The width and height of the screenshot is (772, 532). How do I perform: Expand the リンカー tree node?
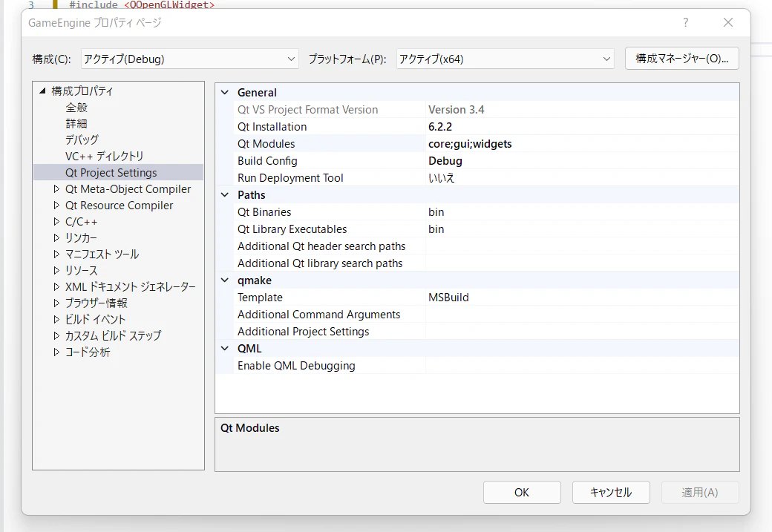(x=56, y=237)
